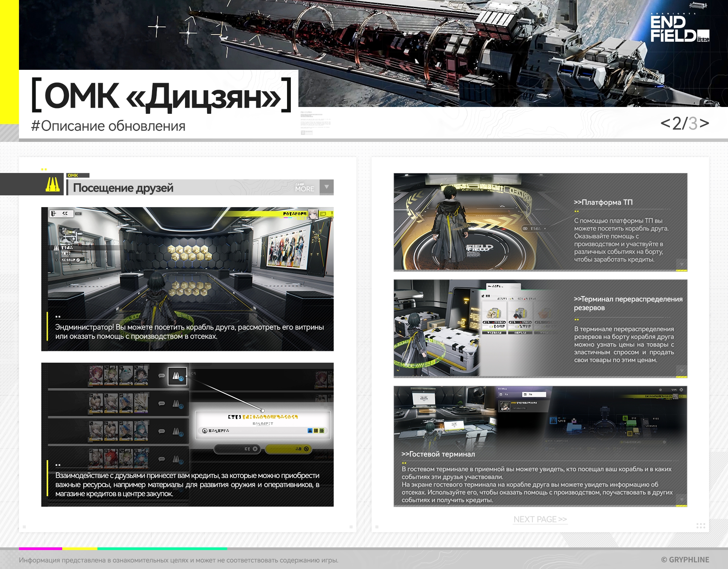Screen dimensions: 728x569
Task: Click exit door icon in ship view
Action: pyautogui.click(x=53, y=214)
